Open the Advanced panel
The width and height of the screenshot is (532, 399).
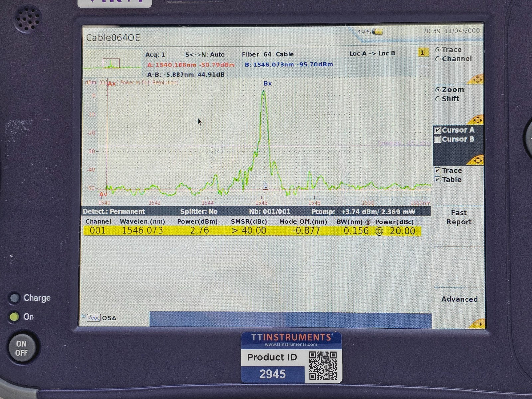pos(459,299)
